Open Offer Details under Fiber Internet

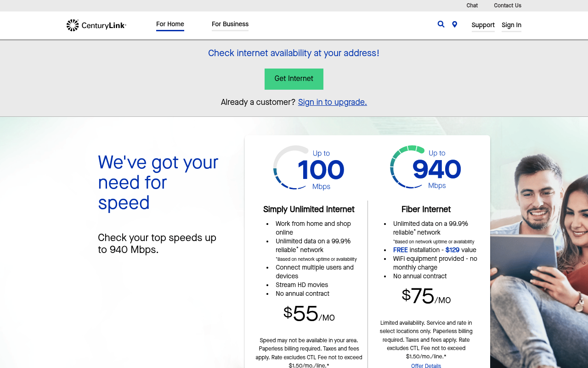[426, 366]
